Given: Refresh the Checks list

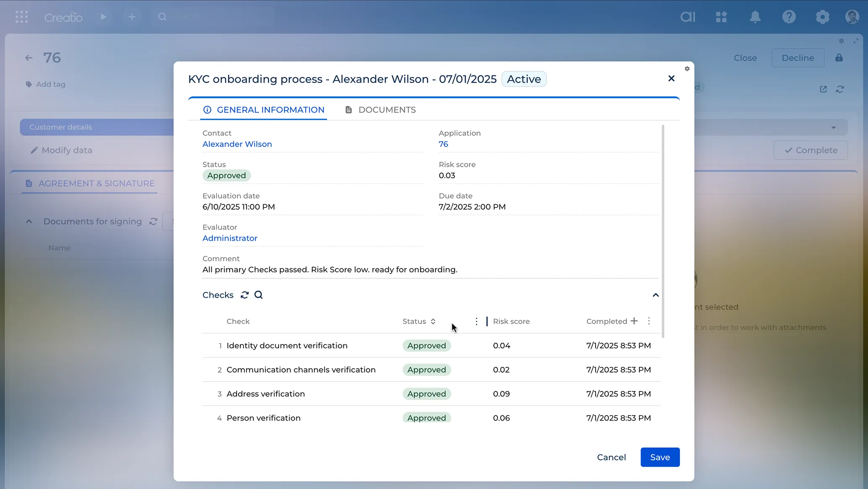Looking at the screenshot, I should [x=244, y=294].
